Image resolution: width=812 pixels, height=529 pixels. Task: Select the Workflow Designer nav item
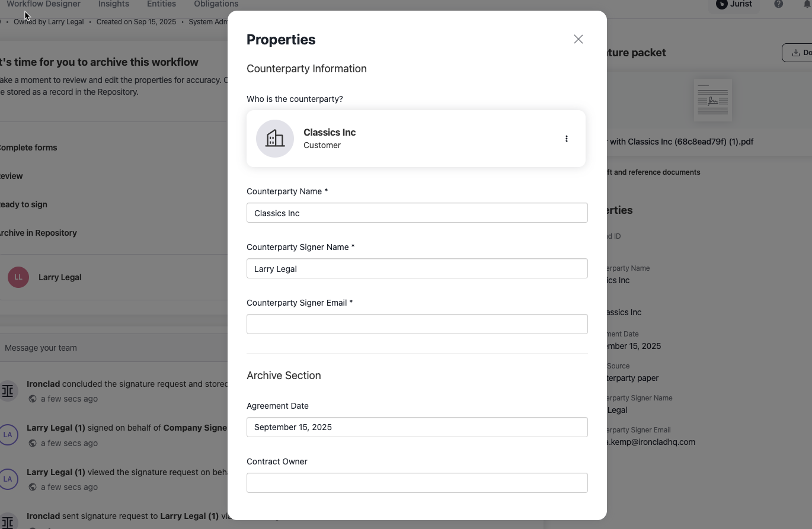pyautogui.click(x=43, y=4)
